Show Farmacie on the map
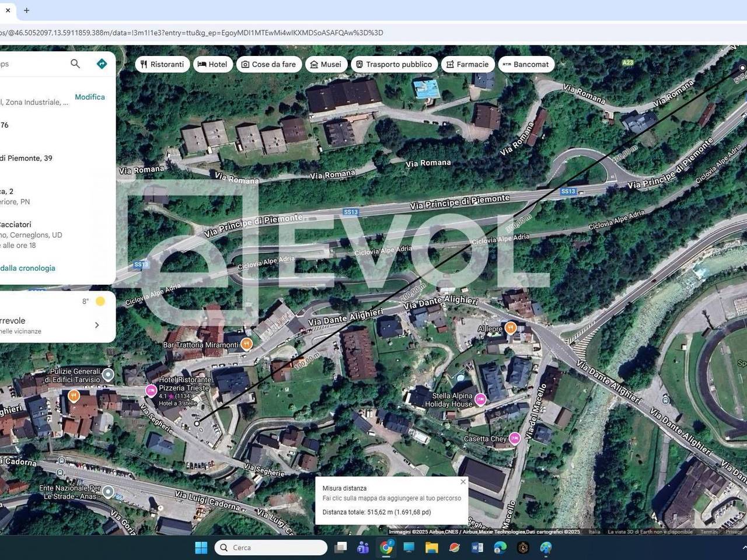 [x=467, y=64]
